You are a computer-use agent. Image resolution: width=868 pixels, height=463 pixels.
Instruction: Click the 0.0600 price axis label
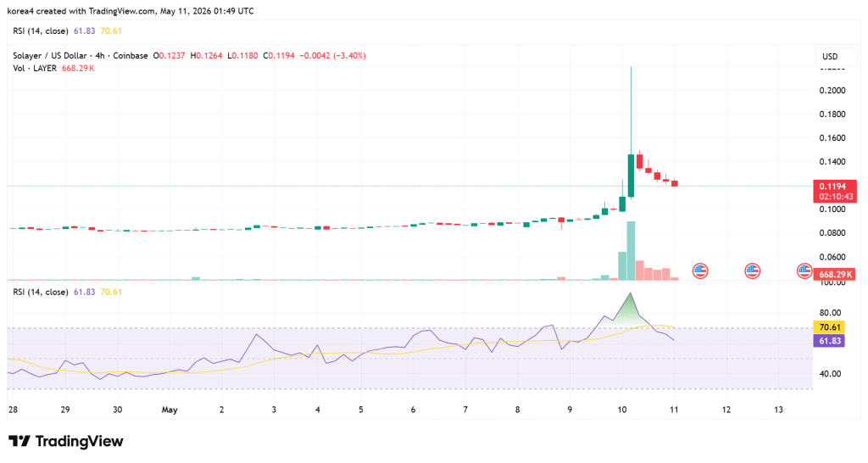click(832, 256)
